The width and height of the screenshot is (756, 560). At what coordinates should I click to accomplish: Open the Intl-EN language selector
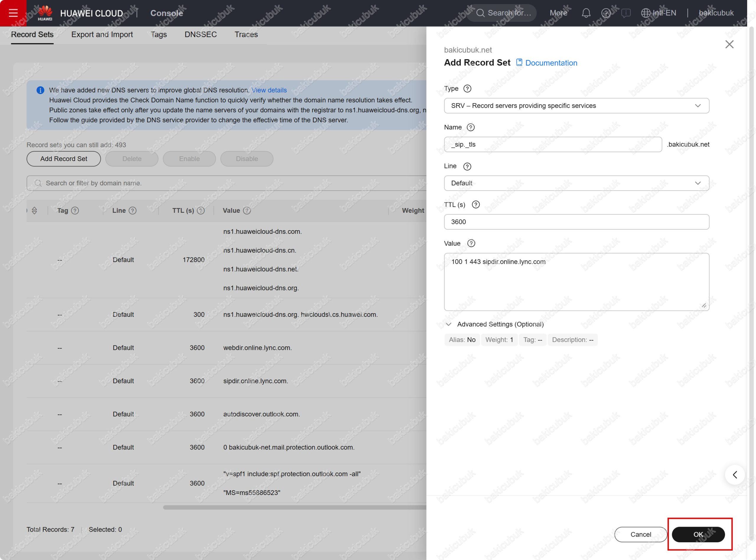[659, 13]
